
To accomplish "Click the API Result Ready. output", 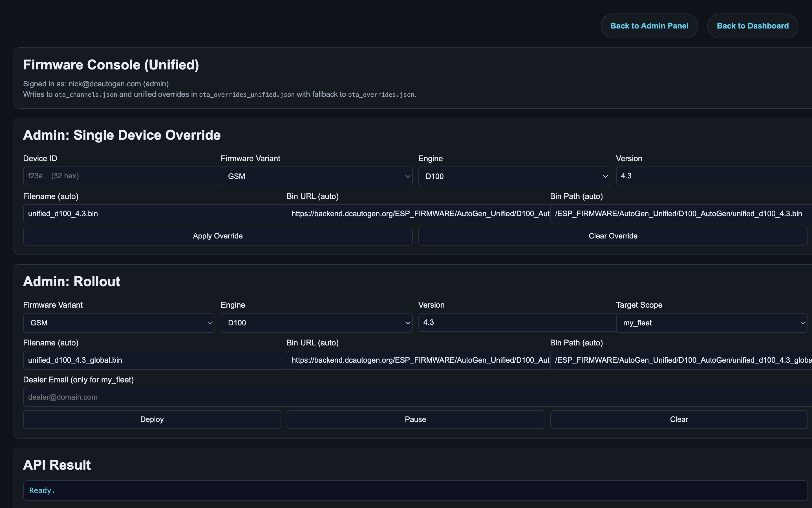I will tap(415, 491).
